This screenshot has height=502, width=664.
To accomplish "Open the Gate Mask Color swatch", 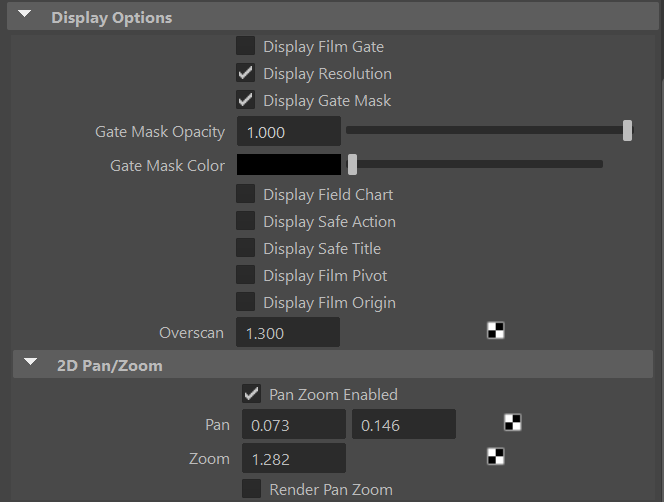I will [289, 164].
